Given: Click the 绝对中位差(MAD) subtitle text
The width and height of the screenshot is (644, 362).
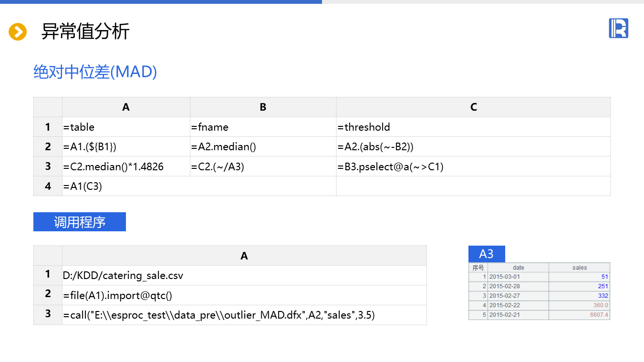Looking at the screenshot, I should [x=95, y=72].
